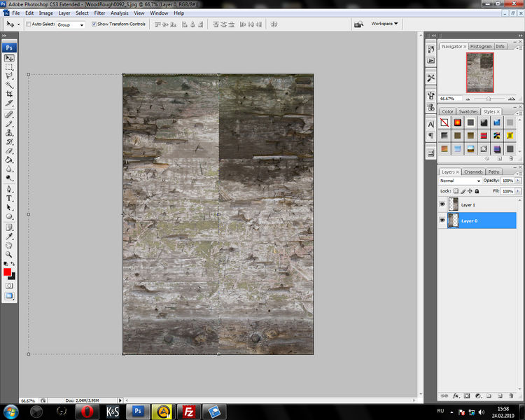The height and width of the screenshot is (420, 525).
Task: Toggle lock image pixels
Action: click(463, 191)
